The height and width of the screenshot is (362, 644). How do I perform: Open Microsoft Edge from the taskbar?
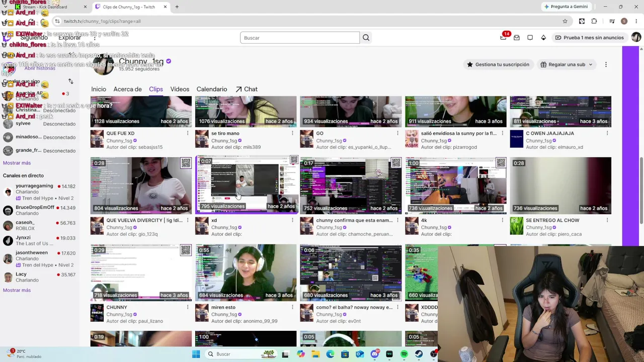[330, 354]
